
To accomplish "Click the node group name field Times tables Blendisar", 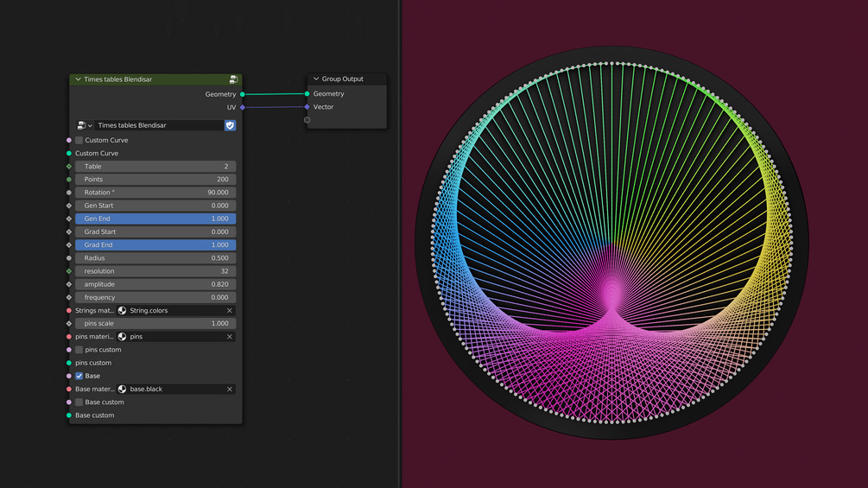I will (159, 125).
